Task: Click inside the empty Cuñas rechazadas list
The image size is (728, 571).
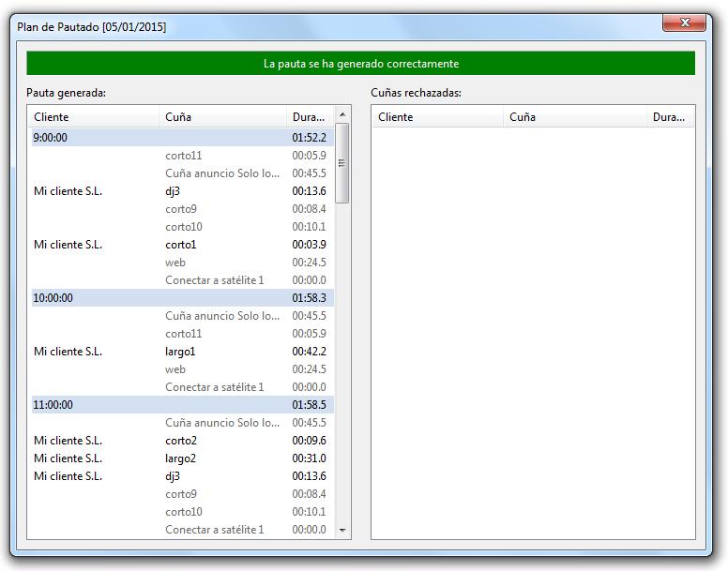Action: pos(533,328)
